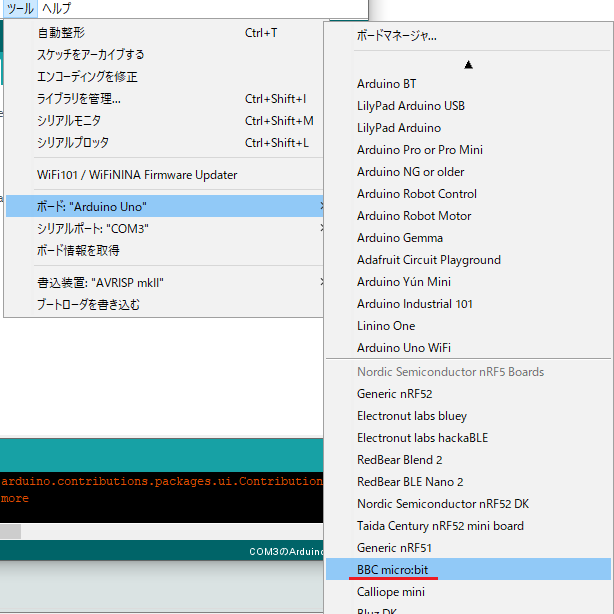This screenshot has width=614, height=614.
Task: Open シリアルモニタ
Action: (164, 121)
